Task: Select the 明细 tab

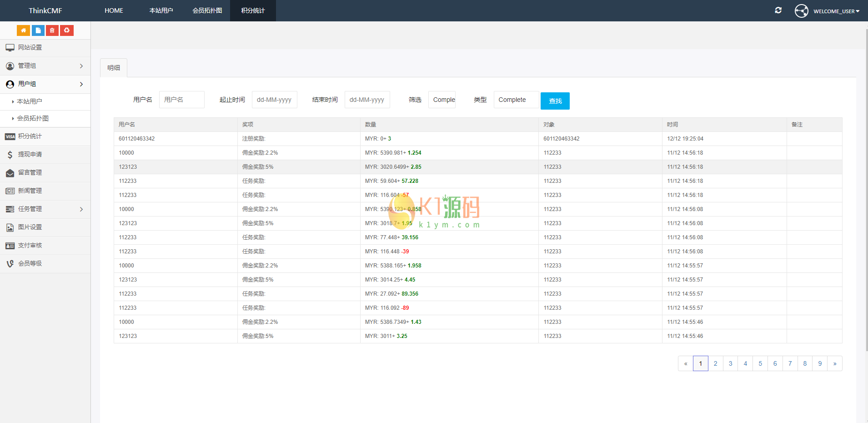Action: [114, 68]
